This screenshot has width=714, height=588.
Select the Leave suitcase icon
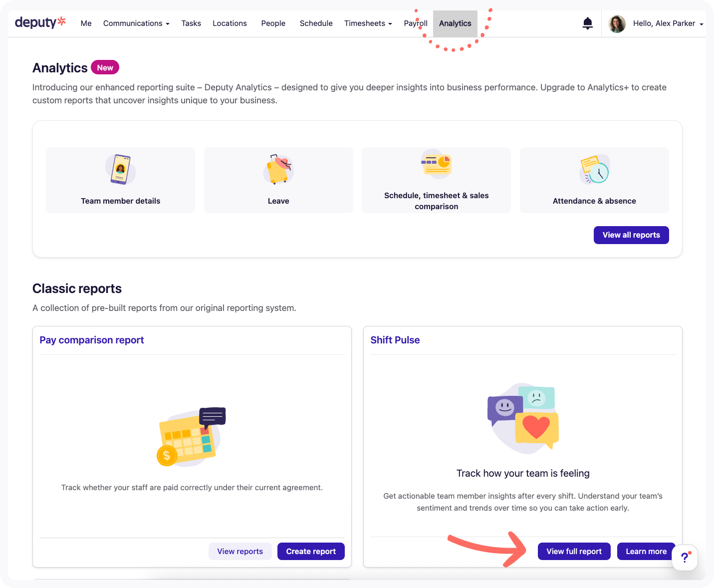pos(278,169)
